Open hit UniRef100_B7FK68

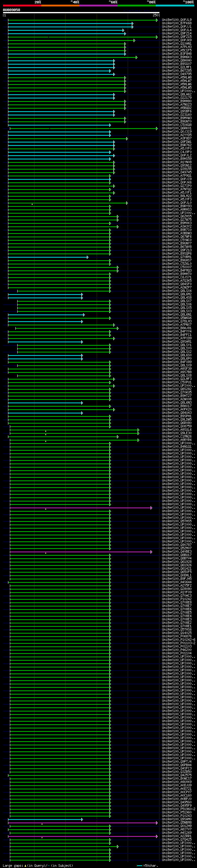pos(177,23)
